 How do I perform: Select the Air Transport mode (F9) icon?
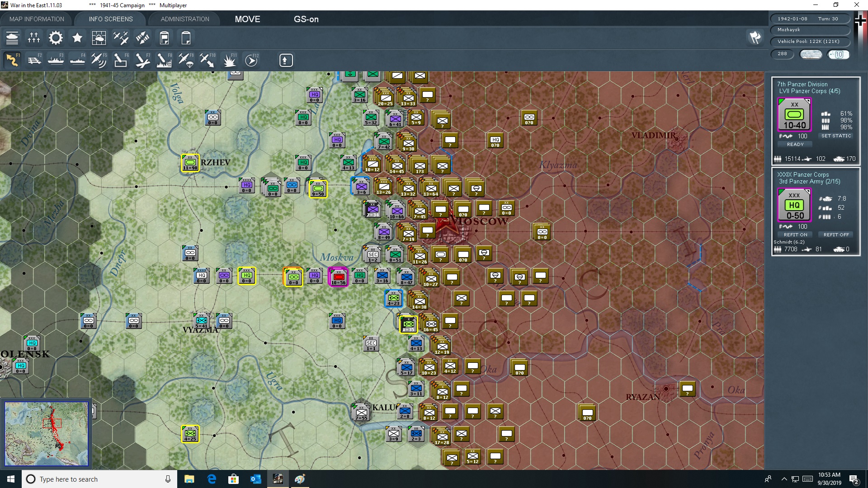[x=186, y=60]
